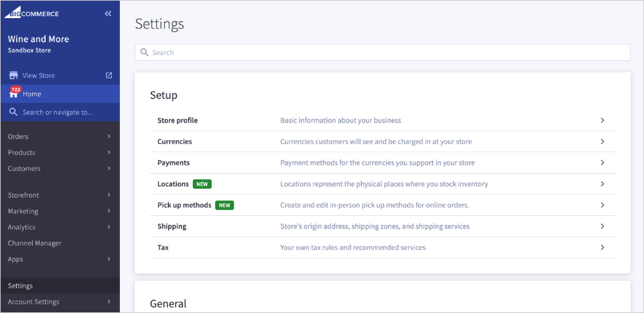The height and width of the screenshot is (313, 644).
Task: Expand the Orders menu chevron
Action: [x=109, y=136]
